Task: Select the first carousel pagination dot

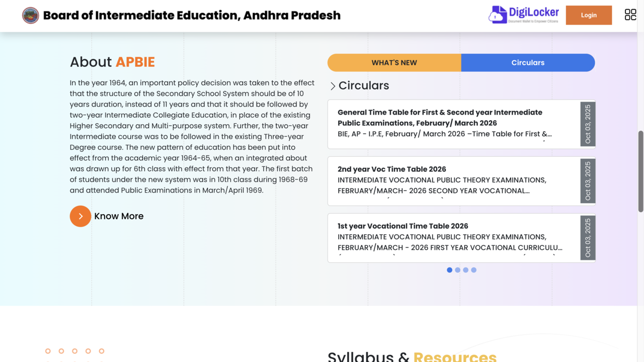Action: [449, 270]
